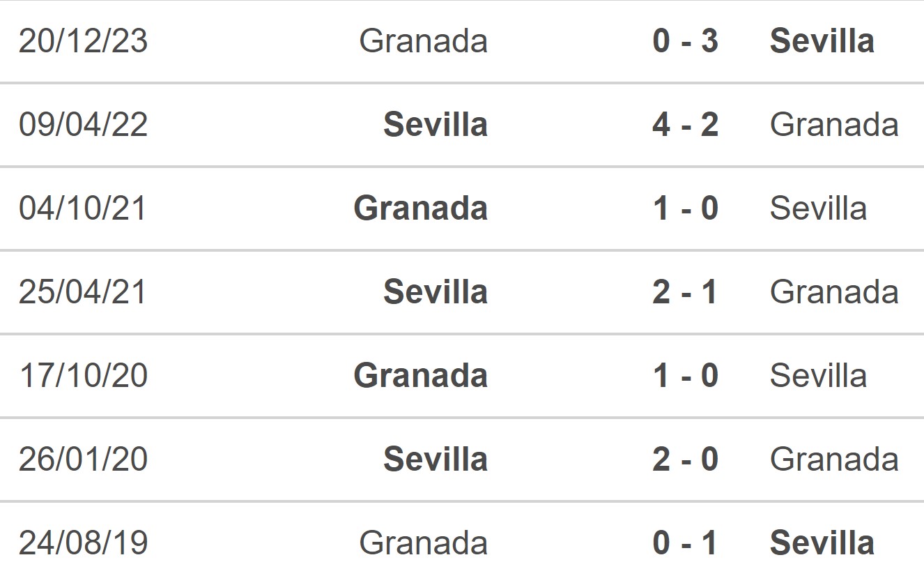The width and height of the screenshot is (924, 569).
Task: Open the 4 - 2 score result
Action: point(685,125)
